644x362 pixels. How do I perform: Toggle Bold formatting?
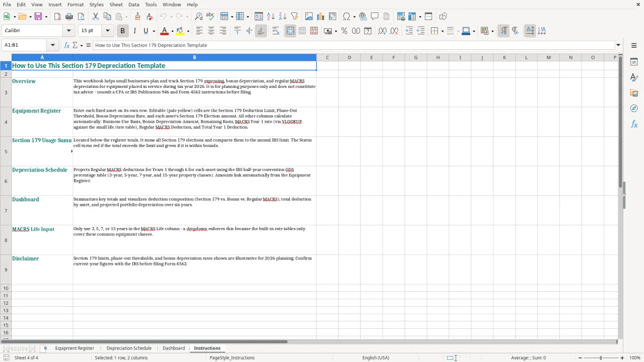click(123, 31)
